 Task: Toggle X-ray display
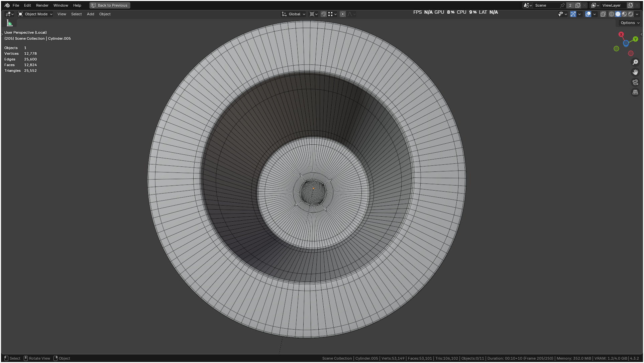(603, 14)
